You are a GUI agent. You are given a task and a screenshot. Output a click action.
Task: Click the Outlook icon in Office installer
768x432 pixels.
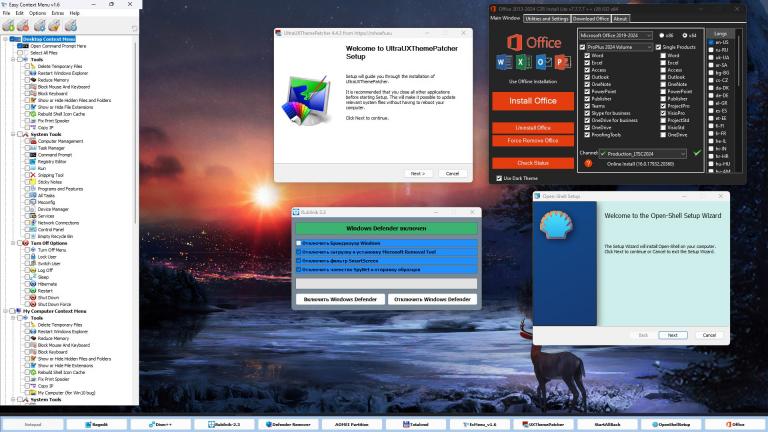click(543, 62)
